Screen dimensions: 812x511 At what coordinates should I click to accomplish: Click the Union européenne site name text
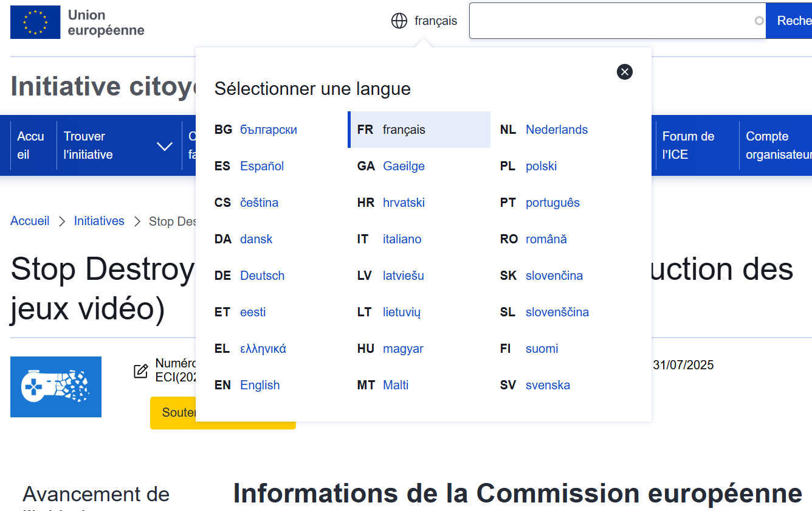coord(106,23)
